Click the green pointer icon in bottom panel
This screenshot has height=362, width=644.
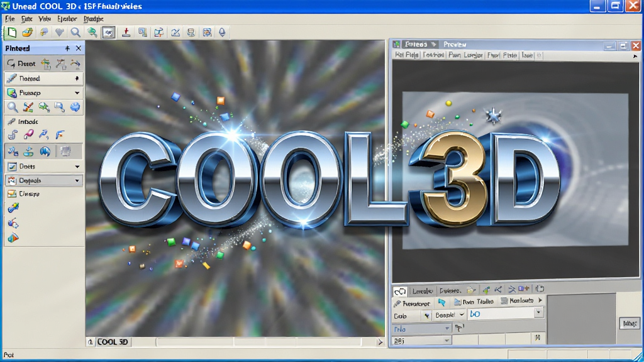tap(486, 290)
